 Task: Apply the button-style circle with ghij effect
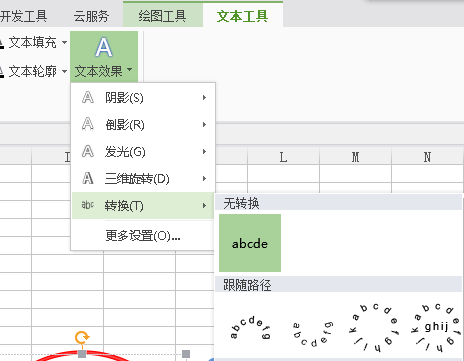(437, 328)
